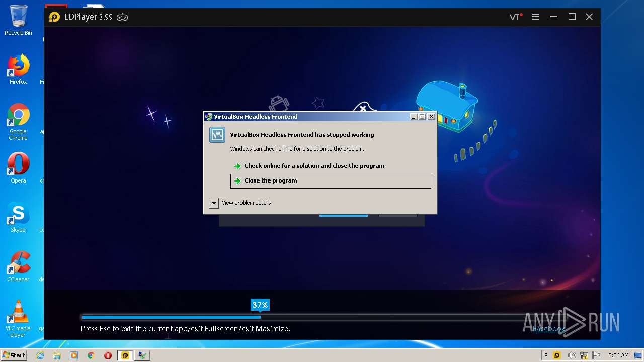Open Opera from the taskbar
The width and height of the screenshot is (644, 362).
(x=108, y=355)
